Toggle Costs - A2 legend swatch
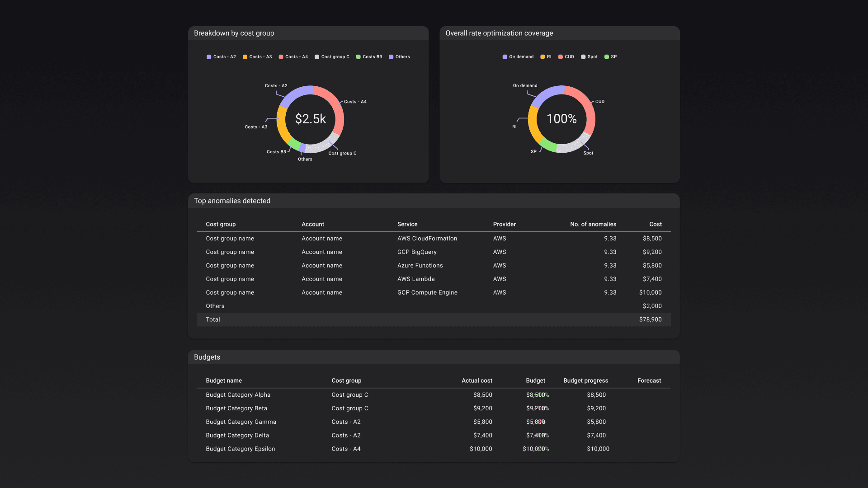Screen dimensions: 868x488 pyautogui.click(x=209, y=57)
